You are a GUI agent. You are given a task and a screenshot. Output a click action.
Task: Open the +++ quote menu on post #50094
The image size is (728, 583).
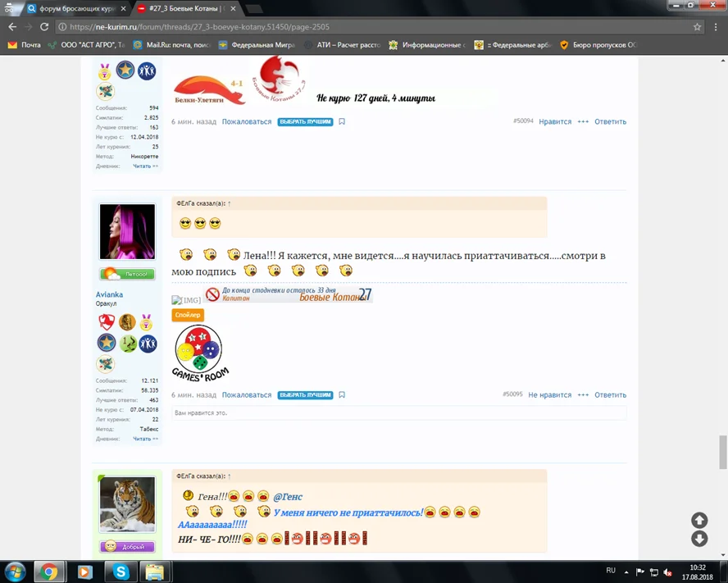click(583, 121)
